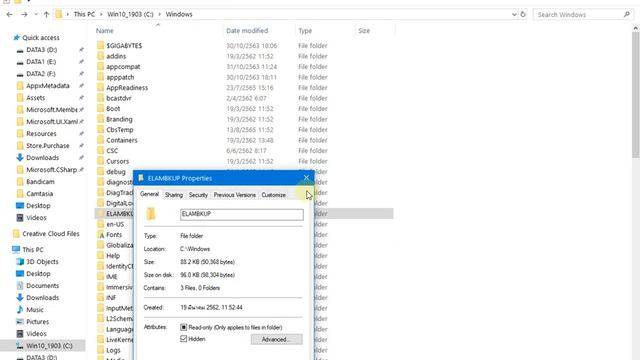
Task: Open DATA3 (D:) pinned drive under Quick access
Action: coord(41,50)
